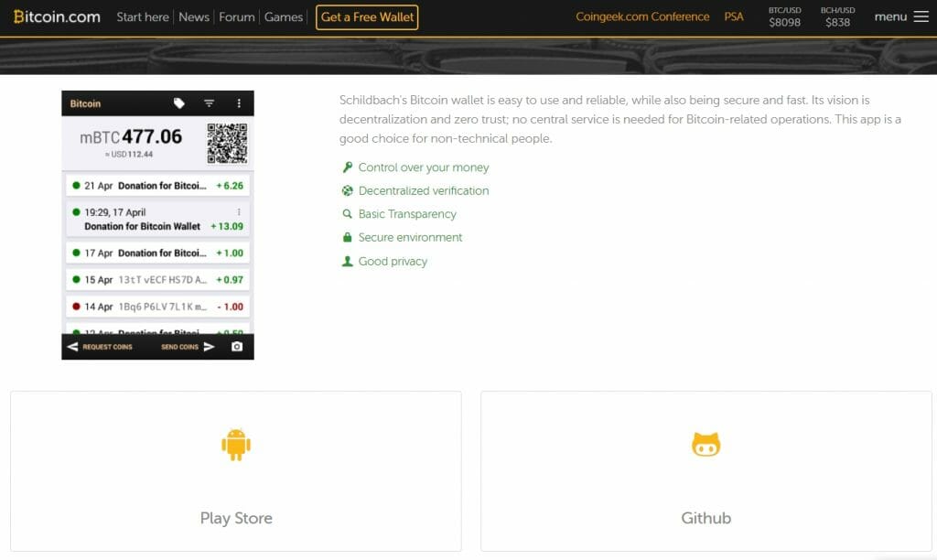
Task: Select the 14 Apr transaction -1.00
Action: coord(157,307)
